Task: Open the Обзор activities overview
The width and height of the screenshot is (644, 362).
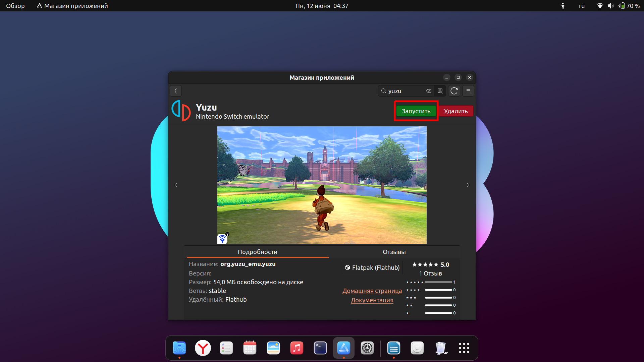Action: point(15,6)
